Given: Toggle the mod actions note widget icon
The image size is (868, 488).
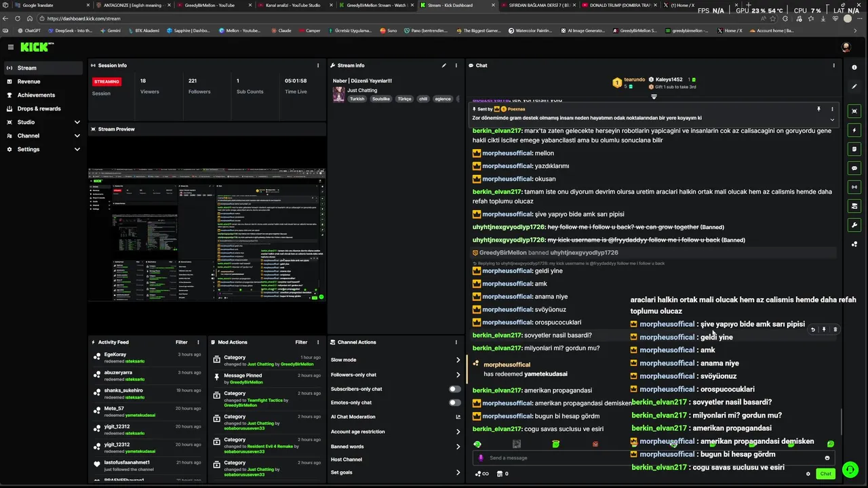Looking at the screenshot, I should point(854,148).
